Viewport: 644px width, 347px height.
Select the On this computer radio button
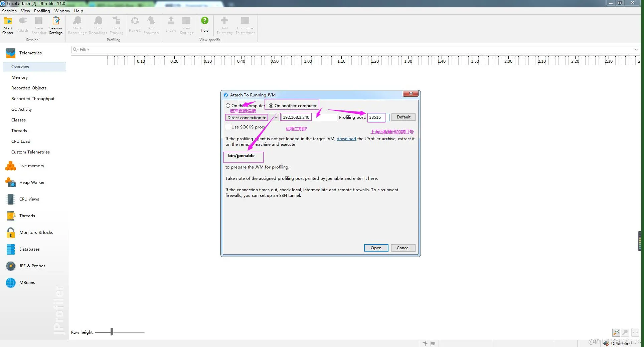tap(228, 106)
